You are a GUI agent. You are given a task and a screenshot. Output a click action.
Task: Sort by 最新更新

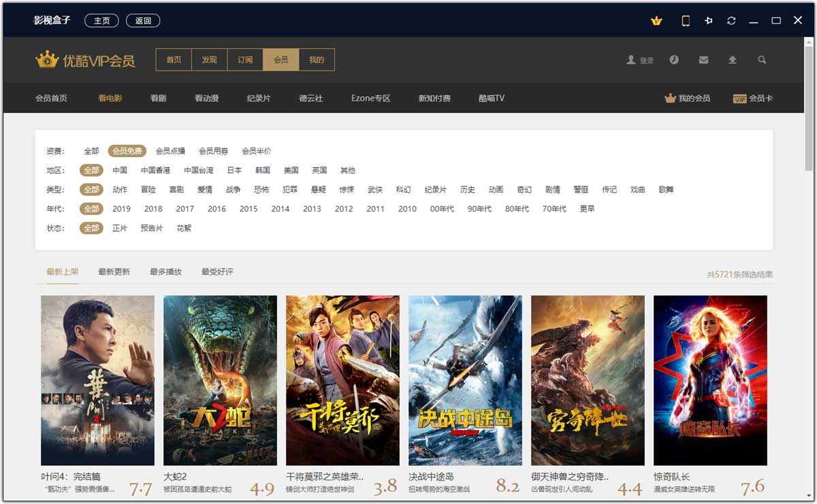[x=114, y=272]
